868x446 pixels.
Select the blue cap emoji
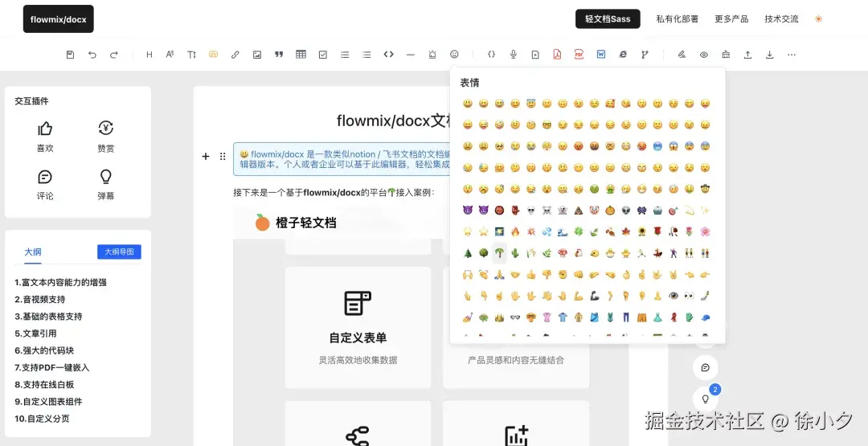coord(706,317)
